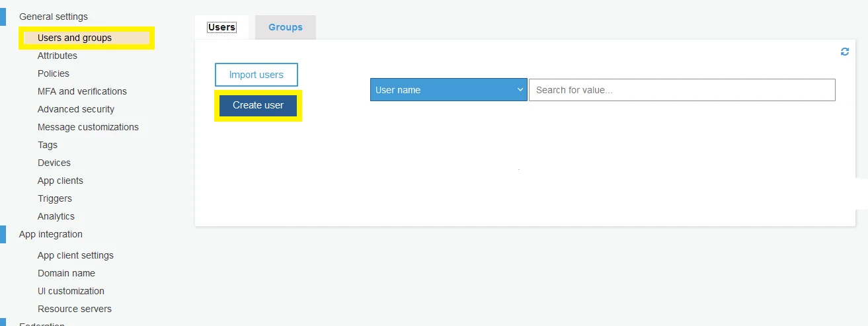Viewport: 868px width, 326px height.
Task: Select the App integration section heading
Action: pos(51,234)
